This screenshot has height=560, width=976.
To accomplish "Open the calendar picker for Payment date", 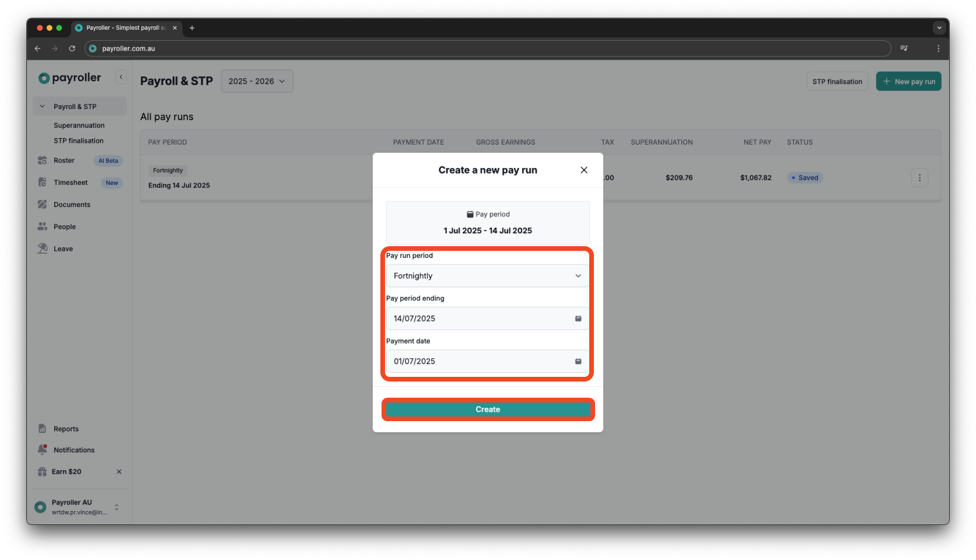I will [578, 361].
